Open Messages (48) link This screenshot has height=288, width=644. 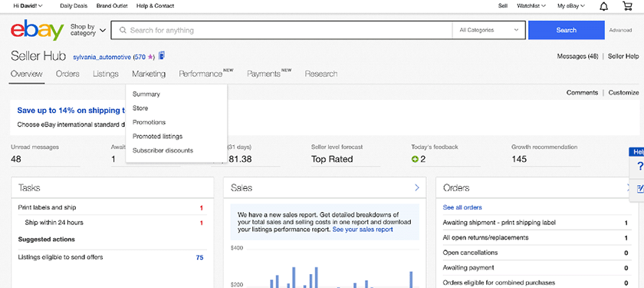tap(577, 56)
